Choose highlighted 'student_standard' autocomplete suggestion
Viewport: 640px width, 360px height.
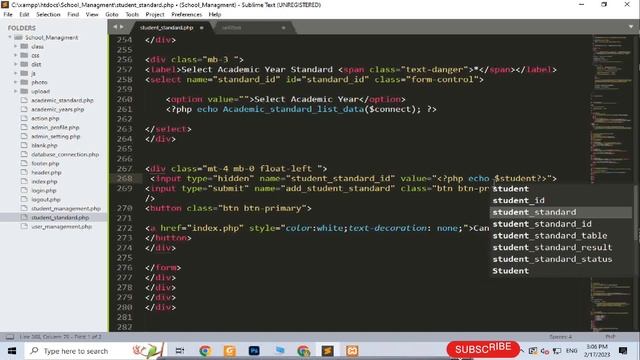click(x=561, y=212)
